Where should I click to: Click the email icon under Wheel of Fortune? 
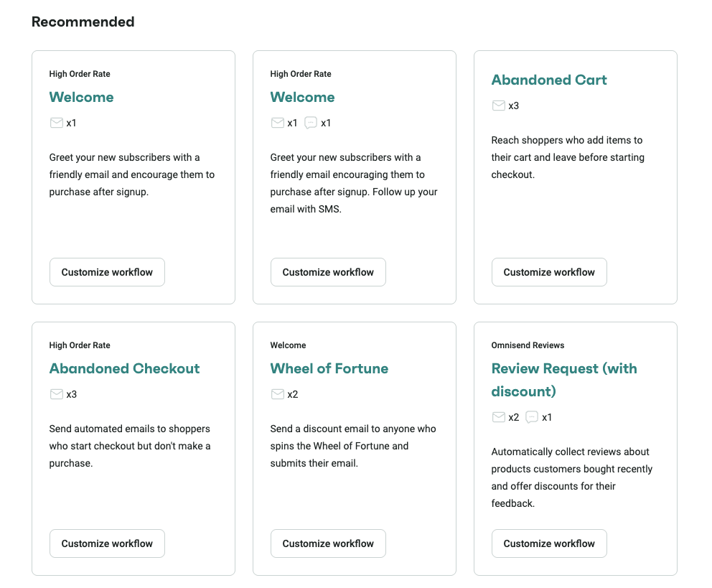click(278, 394)
